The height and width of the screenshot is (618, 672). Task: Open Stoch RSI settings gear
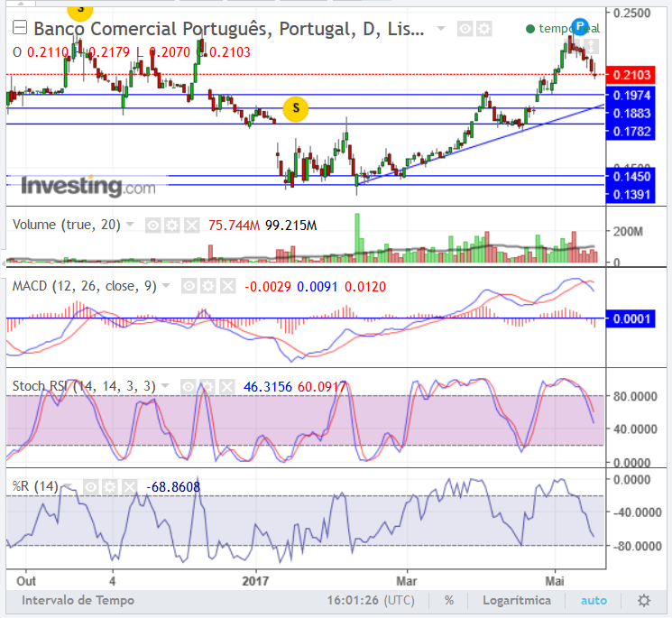click(207, 387)
